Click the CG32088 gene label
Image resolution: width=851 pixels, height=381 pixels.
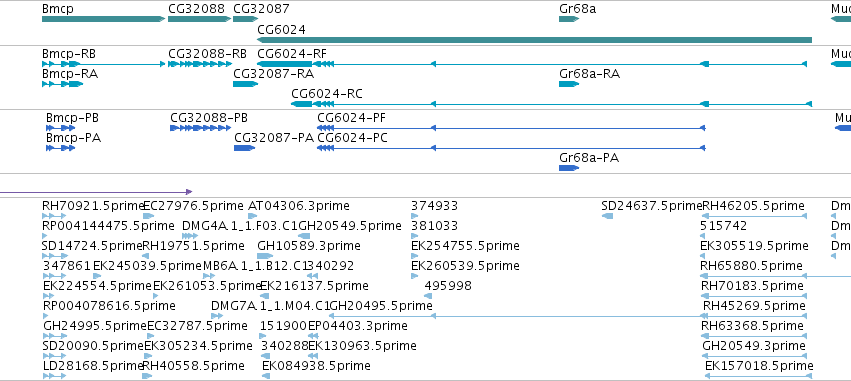coord(196,9)
